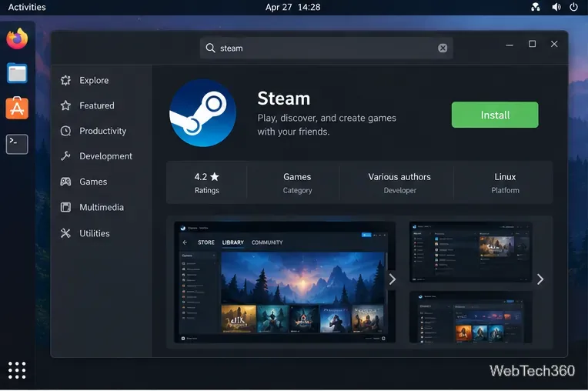Minimize the Software window

pyautogui.click(x=509, y=45)
